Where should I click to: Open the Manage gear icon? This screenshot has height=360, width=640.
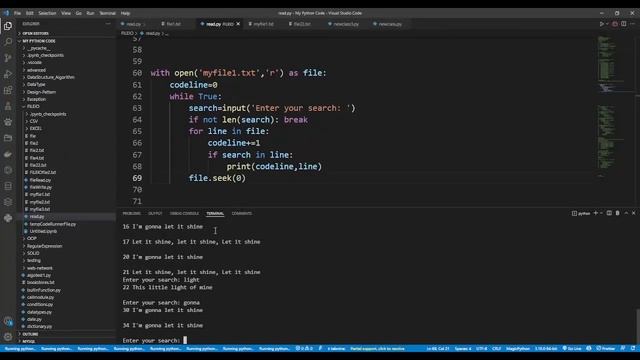click(8, 337)
